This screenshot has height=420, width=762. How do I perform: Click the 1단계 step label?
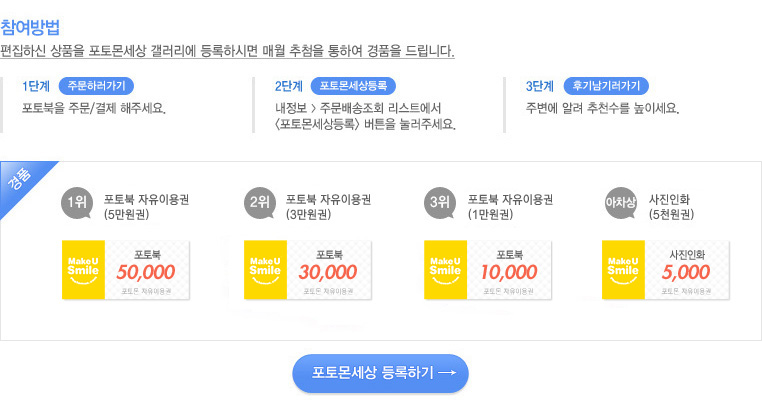point(36,87)
